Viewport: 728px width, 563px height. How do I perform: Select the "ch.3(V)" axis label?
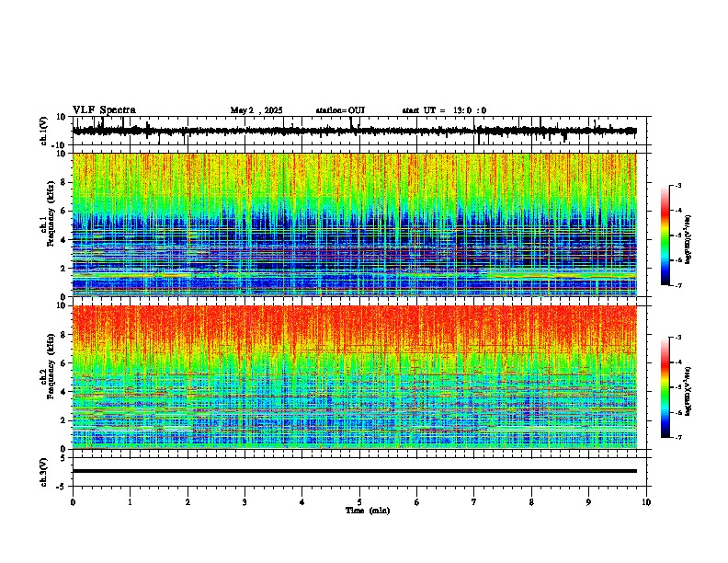[x=43, y=472]
